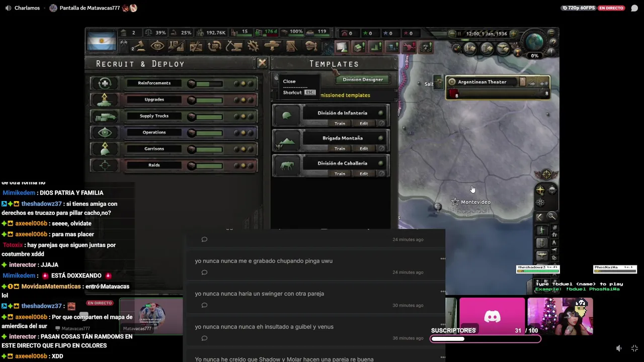
Task: Open the Production gear icon
Action: pos(253,46)
